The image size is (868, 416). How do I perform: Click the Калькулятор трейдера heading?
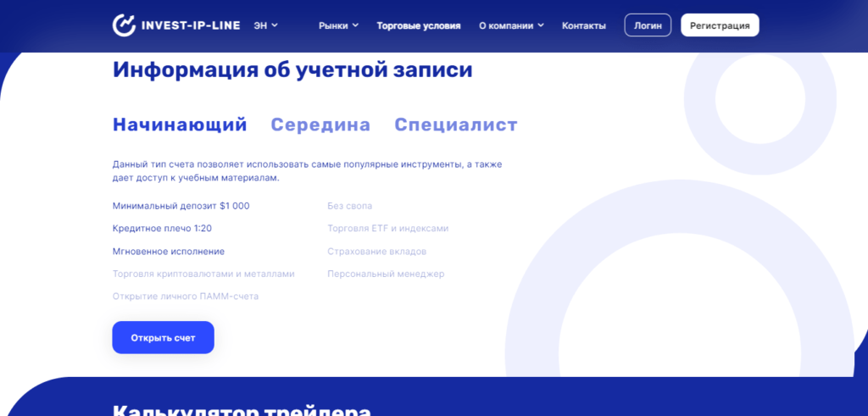pyautogui.click(x=242, y=410)
